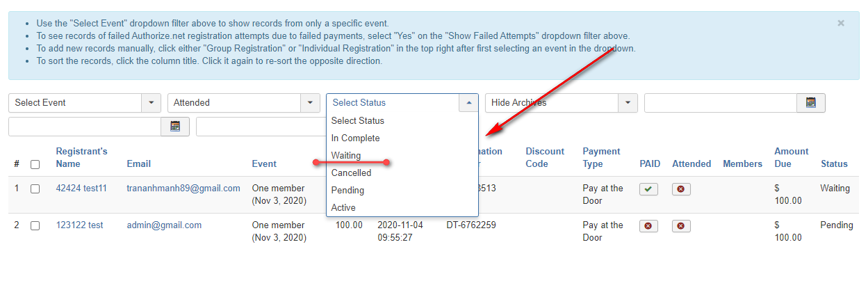Click the red Attended icon in row 1
The height and width of the screenshot is (288, 868).
pyautogui.click(x=680, y=189)
